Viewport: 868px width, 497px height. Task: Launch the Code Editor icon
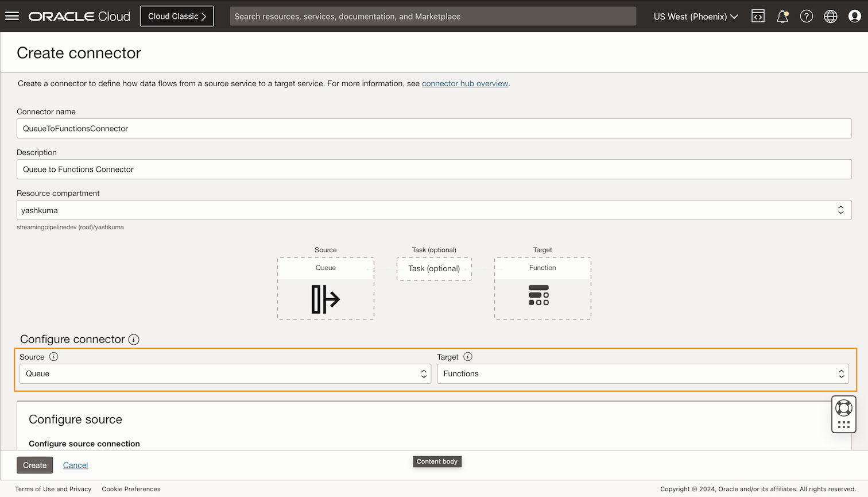[x=758, y=16]
